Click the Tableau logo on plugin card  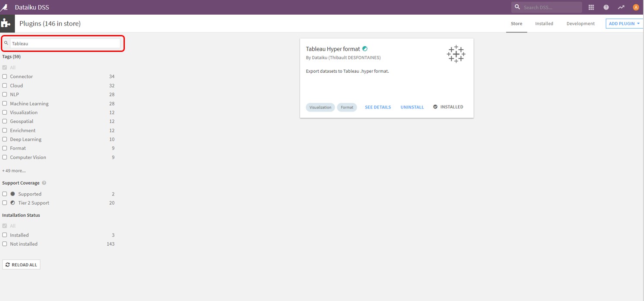pos(456,54)
